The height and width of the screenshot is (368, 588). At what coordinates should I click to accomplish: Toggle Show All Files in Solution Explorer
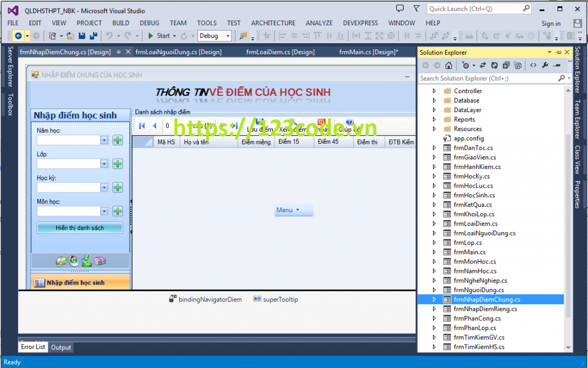(517, 64)
